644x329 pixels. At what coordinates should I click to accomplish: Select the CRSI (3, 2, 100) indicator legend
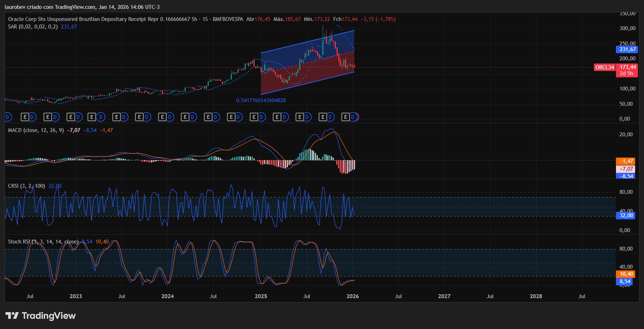(26, 186)
